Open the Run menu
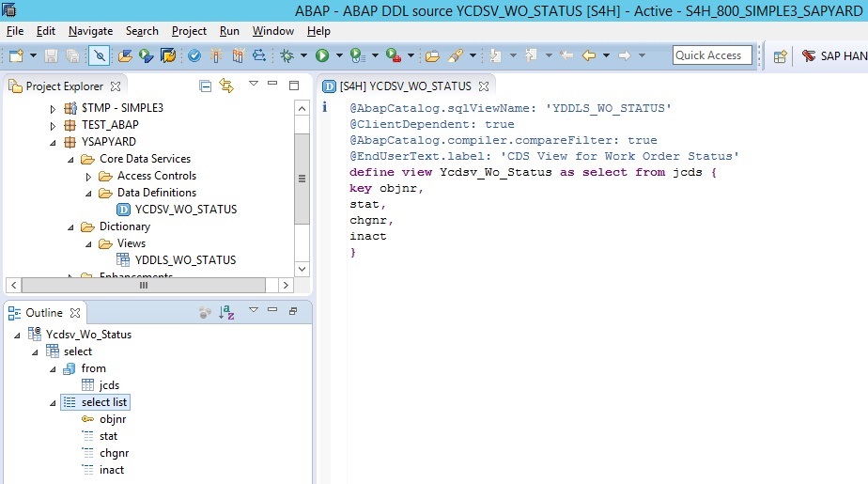The width and height of the screenshot is (868, 484). [229, 31]
